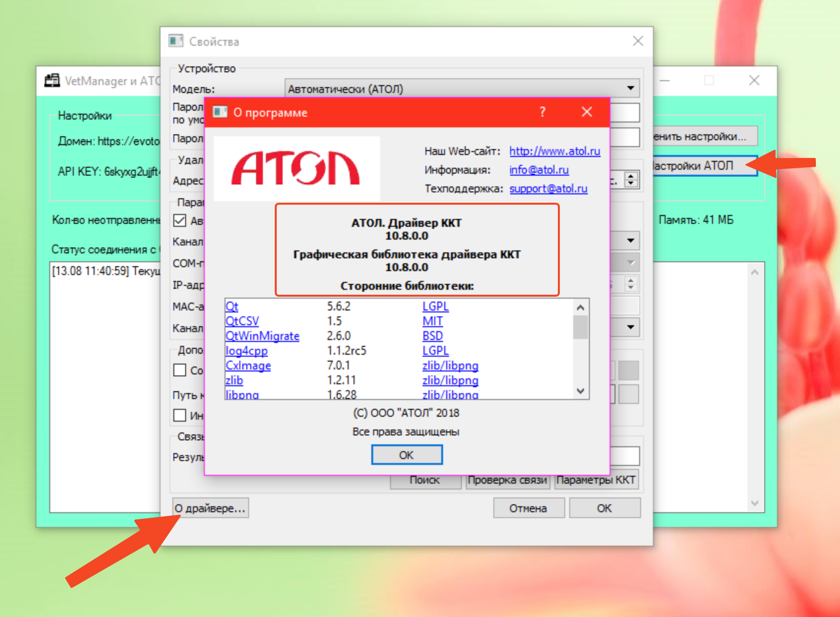Open the QtWinMigrate library link
The height and width of the screenshot is (617, 840).
click(262, 336)
